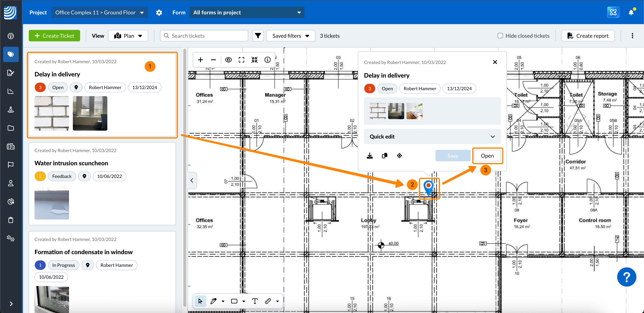The height and width of the screenshot is (313, 644).
Task: Open the Plan view dropdown
Action: click(128, 36)
